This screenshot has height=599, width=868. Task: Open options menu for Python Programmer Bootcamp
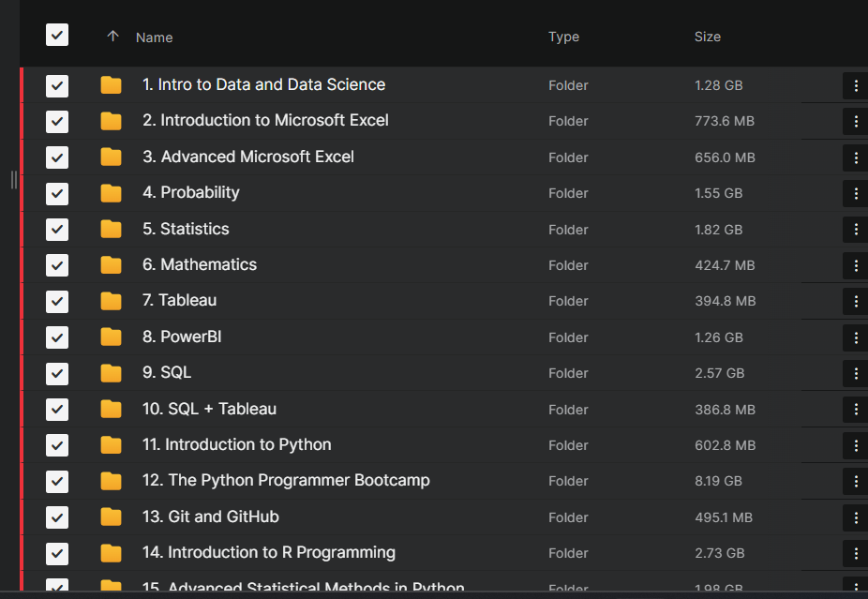pyautogui.click(x=855, y=481)
